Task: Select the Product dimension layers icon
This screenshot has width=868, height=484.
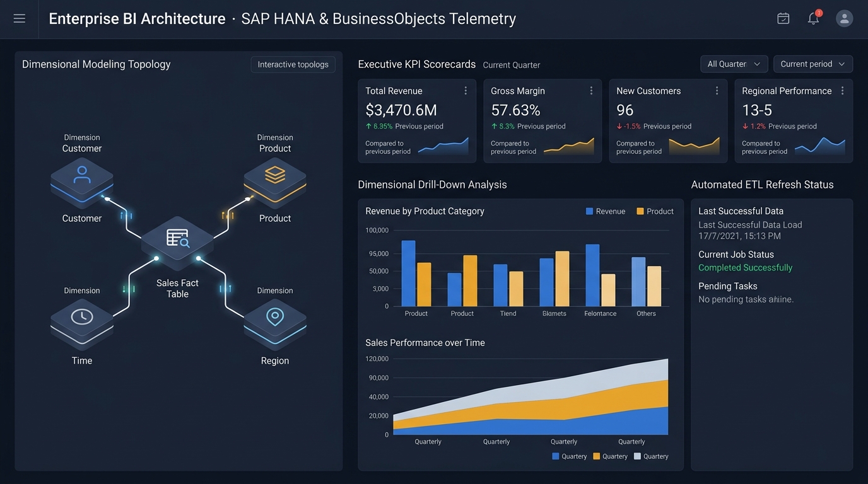Action: click(x=275, y=175)
